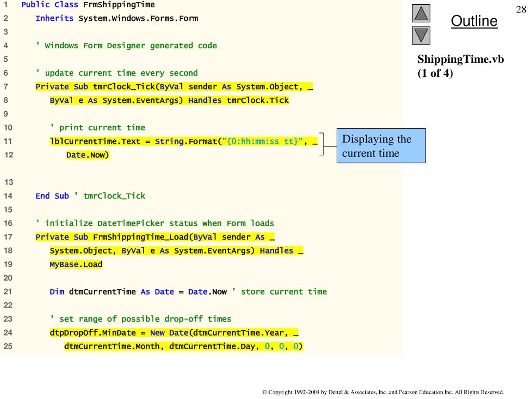Click MyBase.Load on line 19
The height and width of the screenshot is (399, 532).
[x=76, y=264]
